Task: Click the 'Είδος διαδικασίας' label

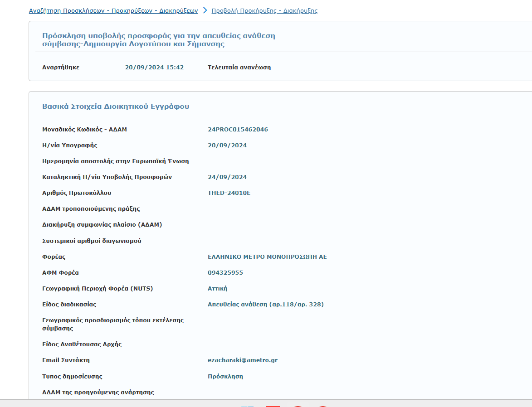Action: tap(69, 304)
